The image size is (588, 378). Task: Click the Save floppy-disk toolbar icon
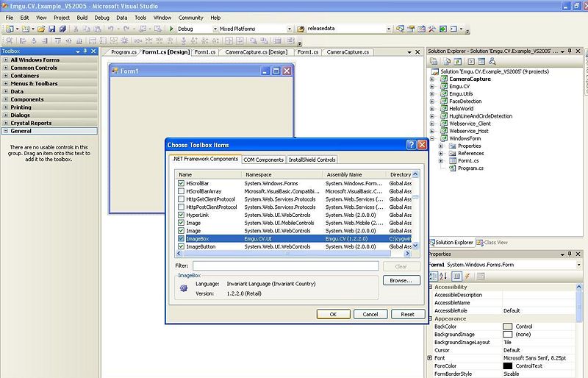[51, 29]
